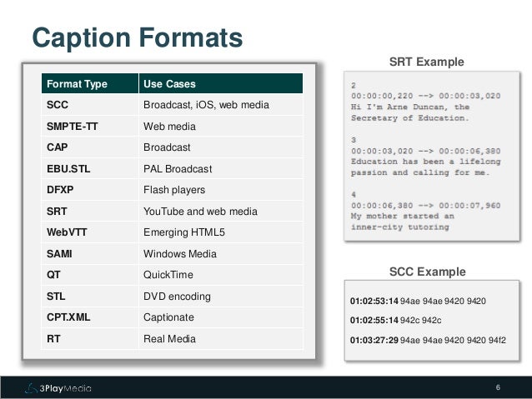The width and height of the screenshot is (532, 399).
Task: Click the Caption Formats slide title
Action: [138, 37]
